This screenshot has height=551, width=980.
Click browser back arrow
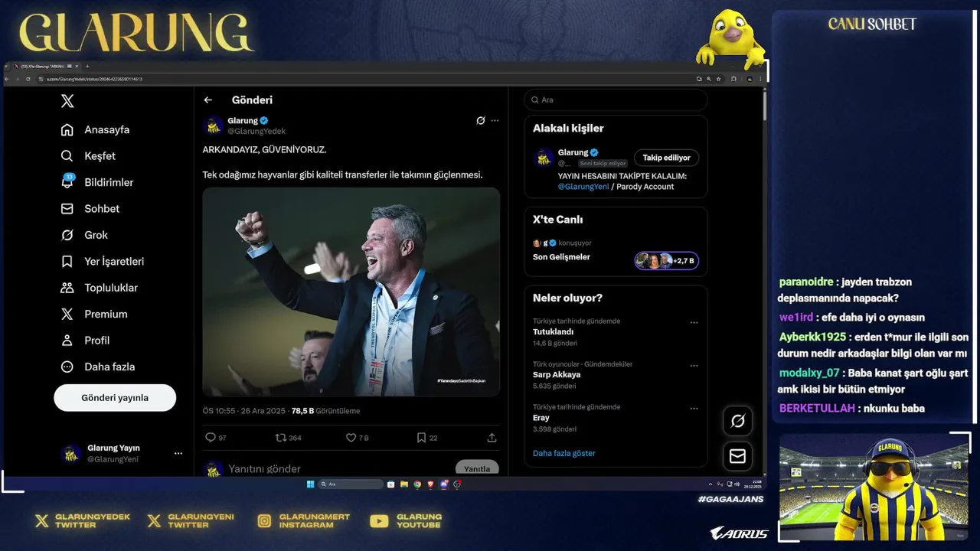coord(8,79)
